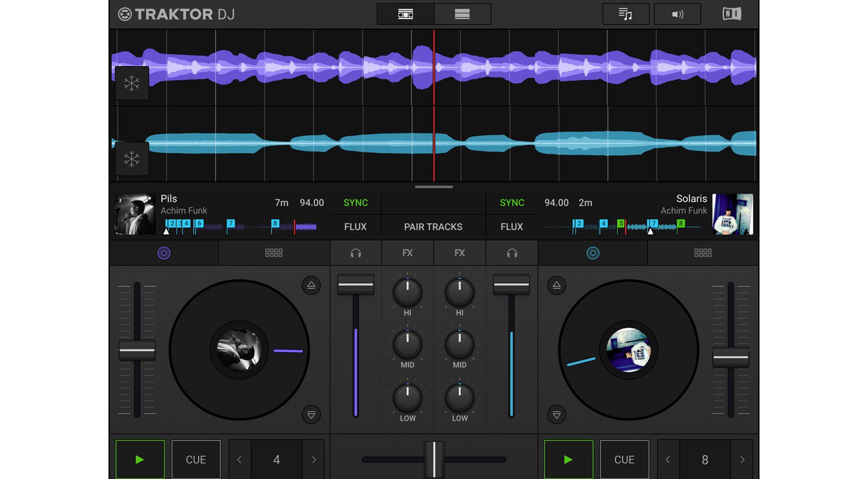Click the Pils track title
This screenshot has width=868, height=479.
[x=169, y=198]
